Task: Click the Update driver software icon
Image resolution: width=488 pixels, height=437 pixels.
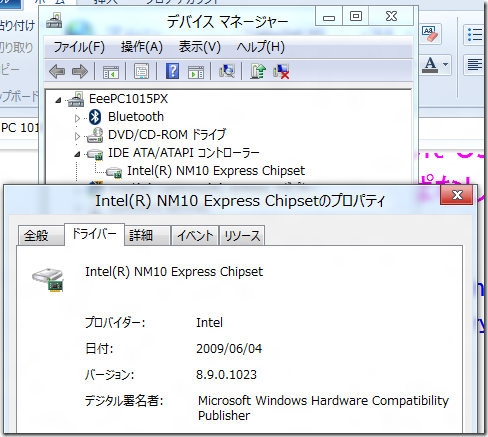Action: (258, 71)
